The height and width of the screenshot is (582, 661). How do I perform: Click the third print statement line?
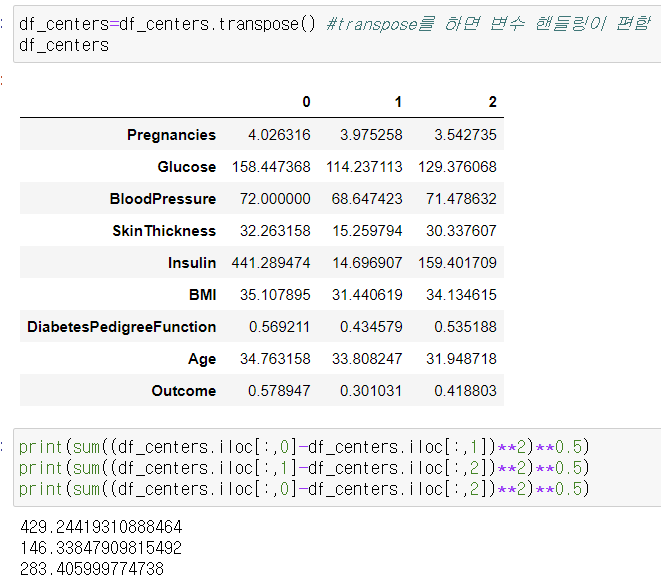tap(304, 489)
